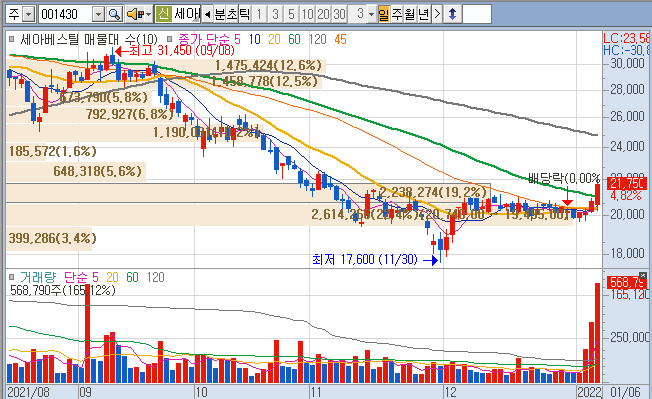Click the blue up-down arrow icon
Image resolution: width=652 pixels, height=399 pixels.
(452, 15)
